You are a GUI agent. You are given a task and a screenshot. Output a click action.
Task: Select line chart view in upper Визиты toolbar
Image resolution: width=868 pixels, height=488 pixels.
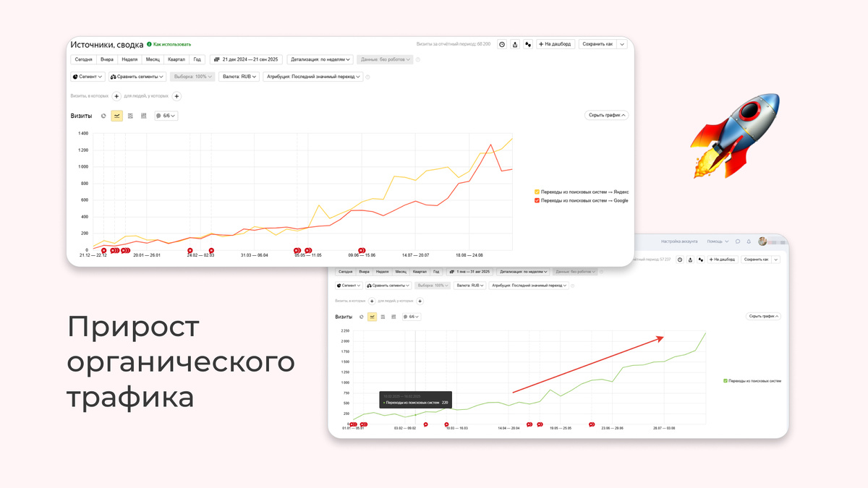(117, 116)
